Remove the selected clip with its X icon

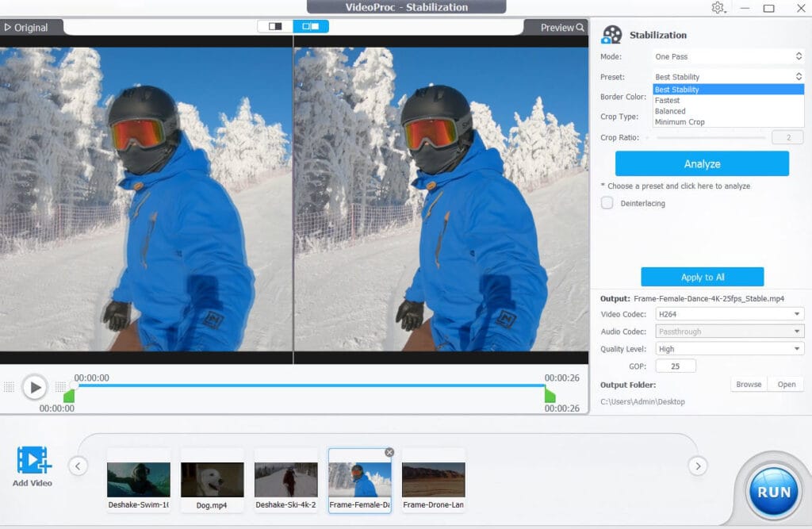(389, 452)
